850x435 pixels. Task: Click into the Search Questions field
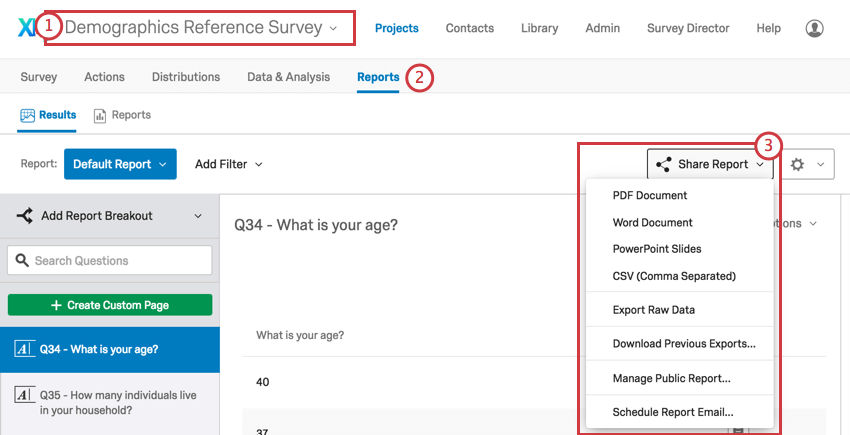click(x=118, y=261)
